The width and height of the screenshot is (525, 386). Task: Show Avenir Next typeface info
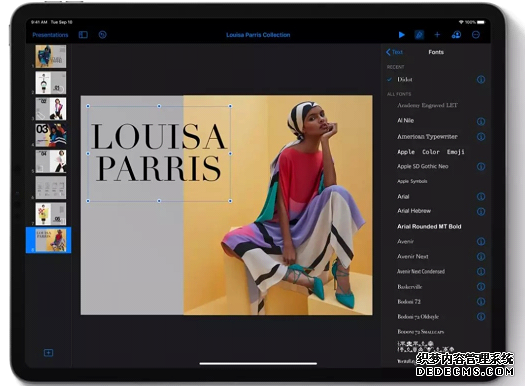coord(481,256)
